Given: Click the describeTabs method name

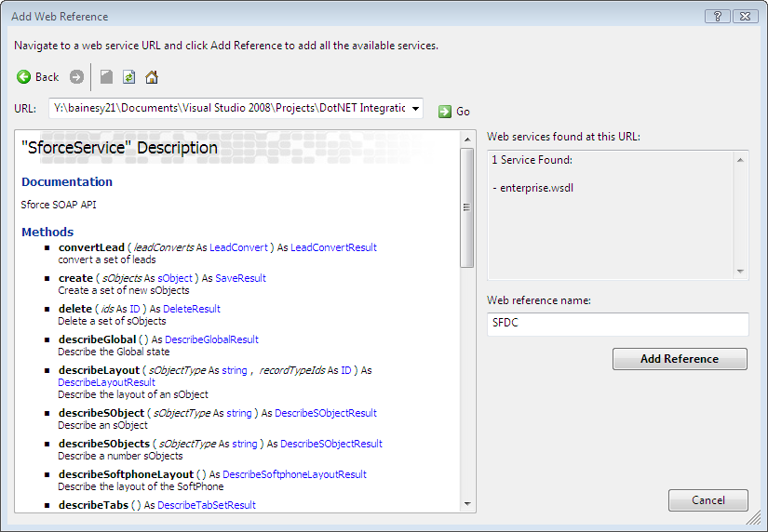Looking at the screenshot, I should pos(93,505).
